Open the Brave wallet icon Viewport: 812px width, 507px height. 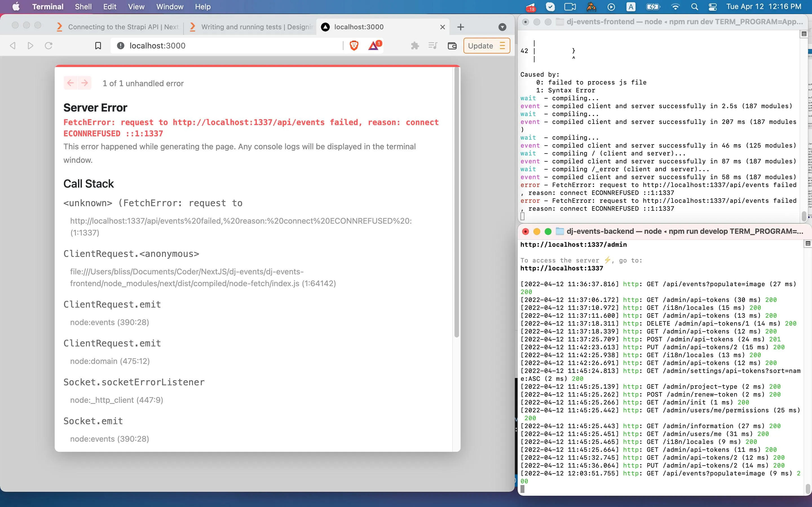(452, 46)
